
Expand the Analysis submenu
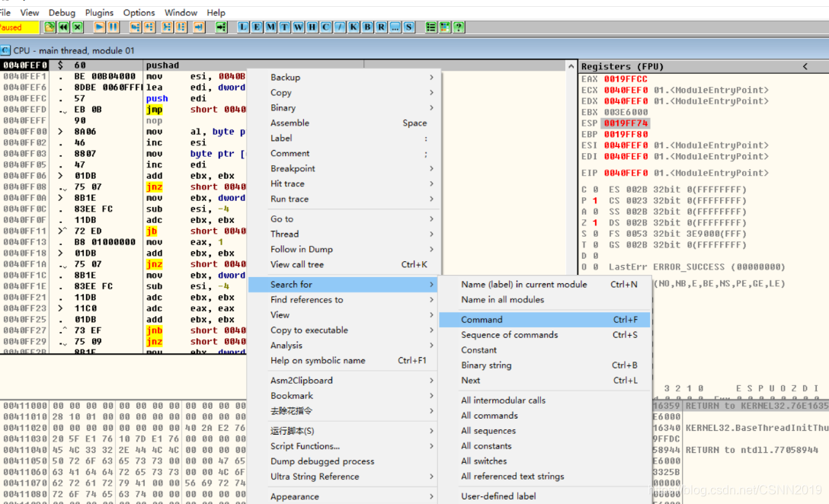tap(344, 346)
